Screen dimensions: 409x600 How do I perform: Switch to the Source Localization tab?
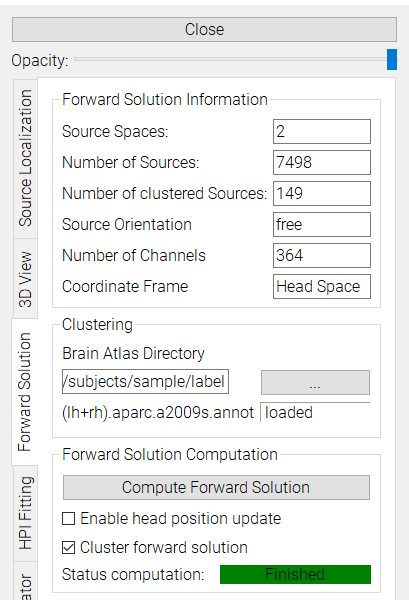pos(26,158)
